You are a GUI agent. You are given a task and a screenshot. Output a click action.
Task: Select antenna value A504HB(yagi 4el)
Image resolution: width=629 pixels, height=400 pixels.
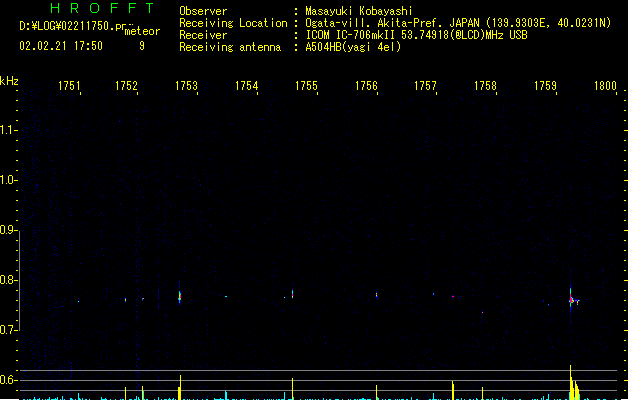click(x=353, y=47)
